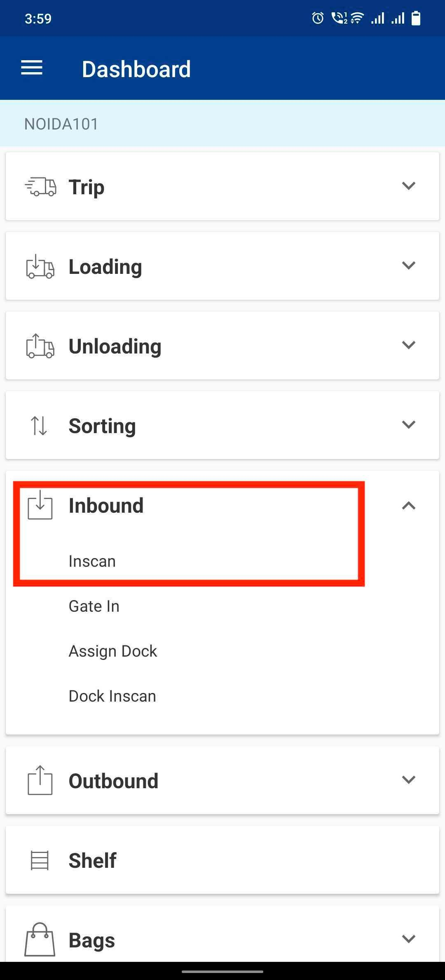
Task: Tap the Unloading truck icon
Action: pyautogui.click(x=40, y=346)
